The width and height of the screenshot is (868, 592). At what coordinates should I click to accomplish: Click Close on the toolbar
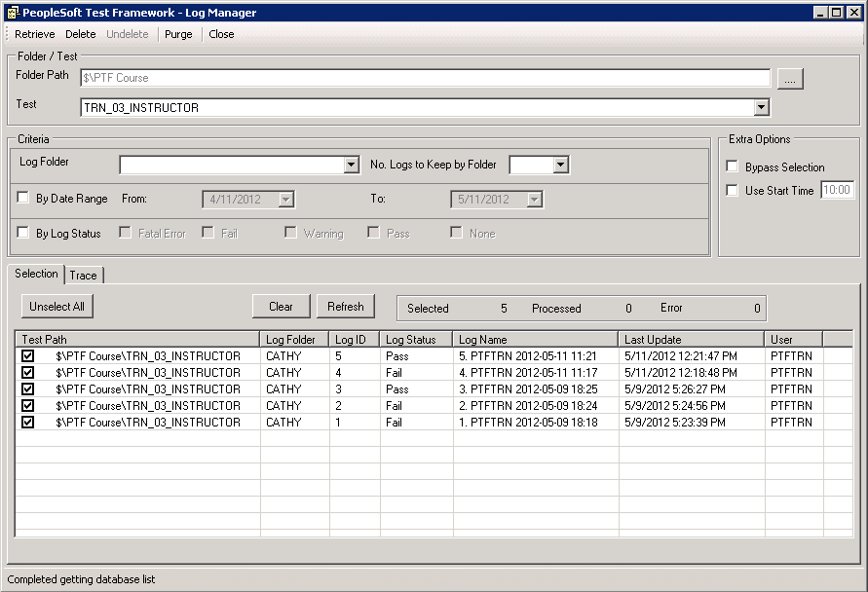click(221, 34)
